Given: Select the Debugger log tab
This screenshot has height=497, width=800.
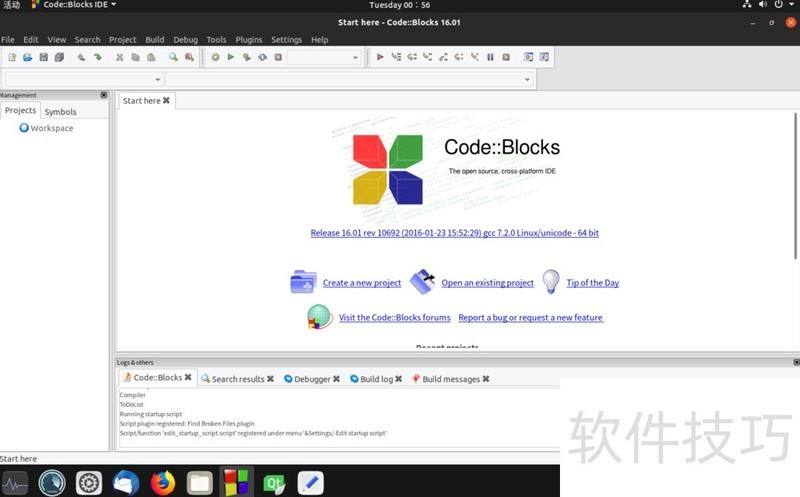Looking at the screenshot, I should [312, 379].
